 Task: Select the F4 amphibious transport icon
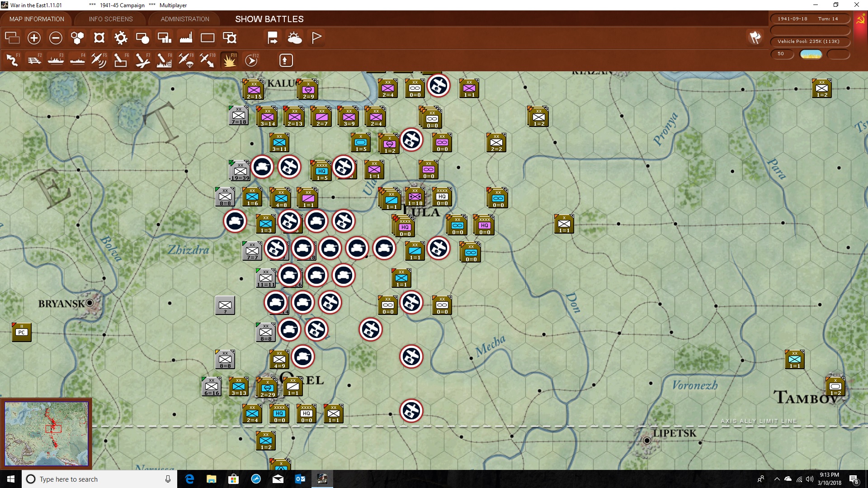point(78,60)
